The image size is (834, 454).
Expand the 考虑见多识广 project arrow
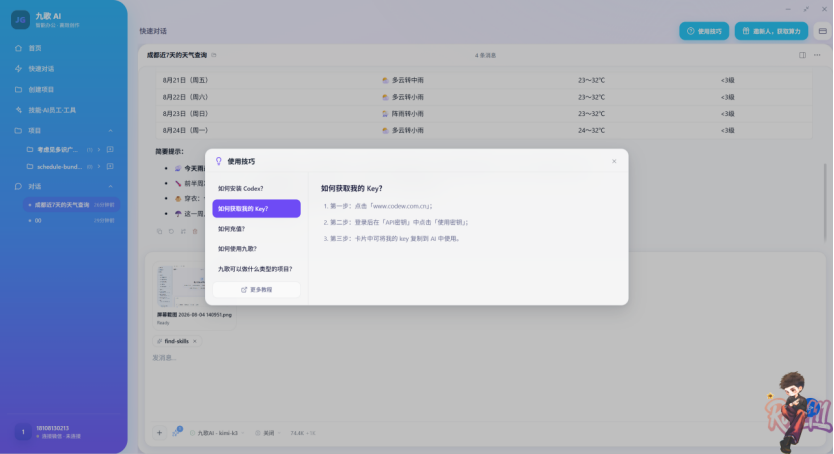[99, 149]
